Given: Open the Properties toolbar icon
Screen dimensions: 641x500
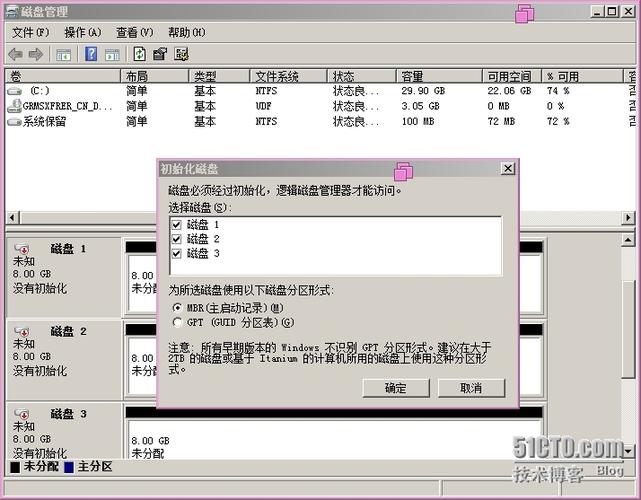Looking at the screenshot, I should [x=160, y=54].
